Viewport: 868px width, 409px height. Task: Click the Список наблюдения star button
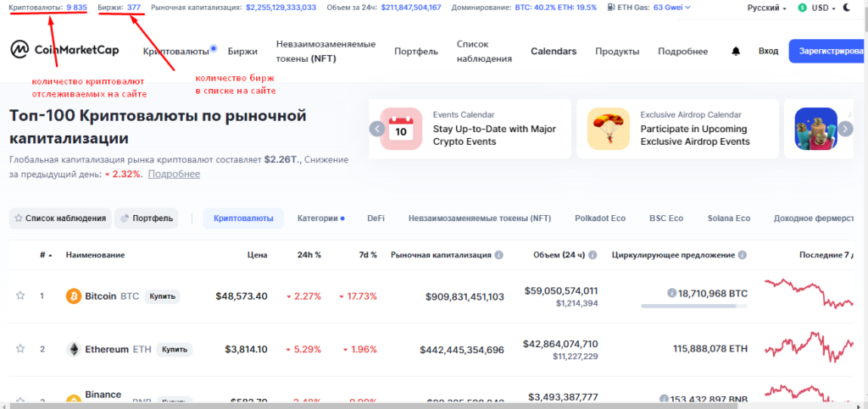pos(60,218)
